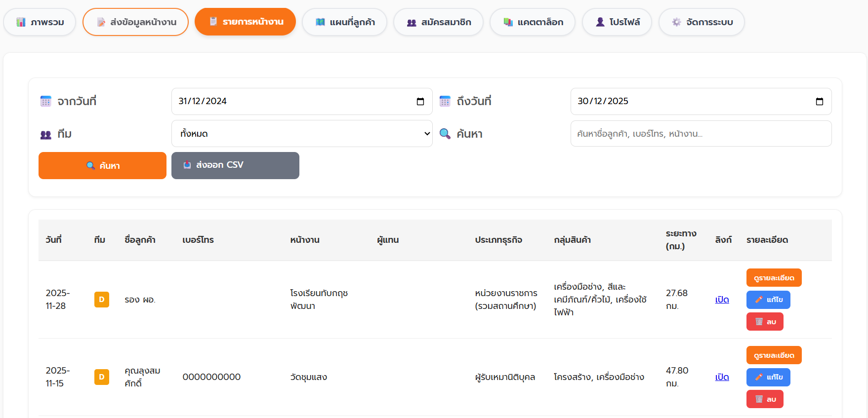The width and height of the screenshot is (868, 418).
Task: Switch to the ภาพรวม tab
Action: (40, 22)
